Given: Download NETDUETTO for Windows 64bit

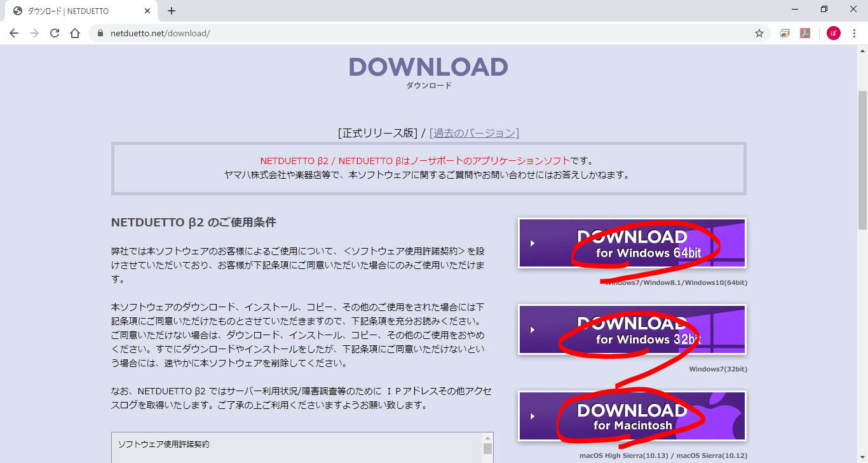Looking at the screenshot, I should pyautogui.click(x=632, y=243).
